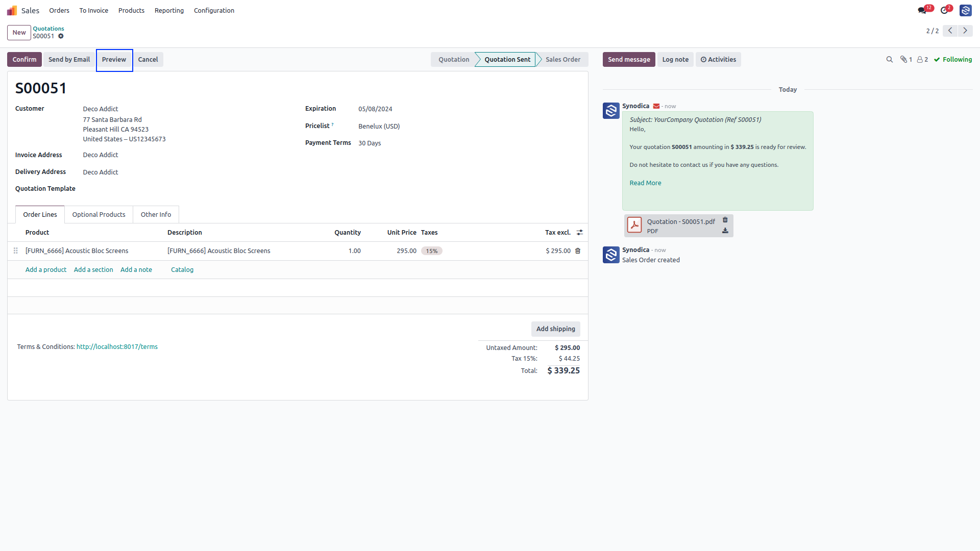Create a New quotation
Image resolution: width=980 pixels, height=551 pixels.
point(19,33)
